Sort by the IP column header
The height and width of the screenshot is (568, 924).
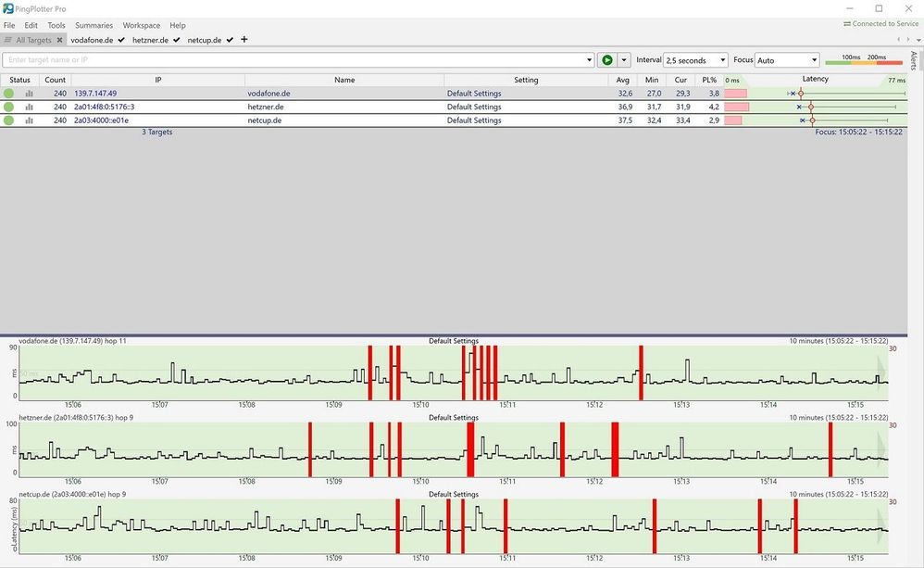[158, 80]
